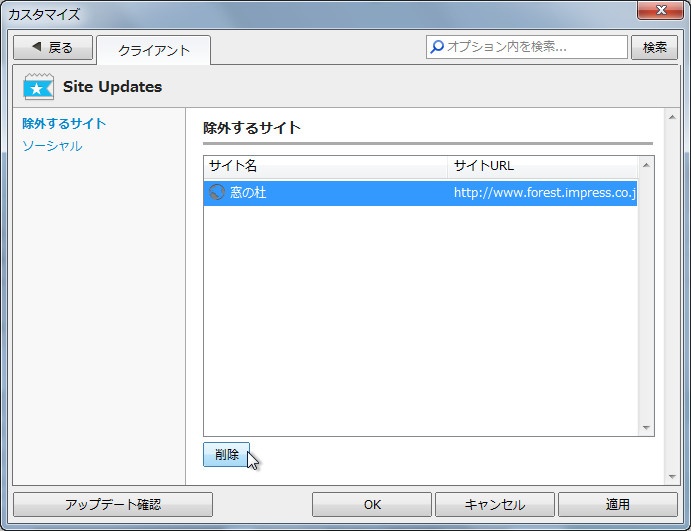Click the アップデート確認 button
This screenshot has width=691, height=531.
[113, 504]
